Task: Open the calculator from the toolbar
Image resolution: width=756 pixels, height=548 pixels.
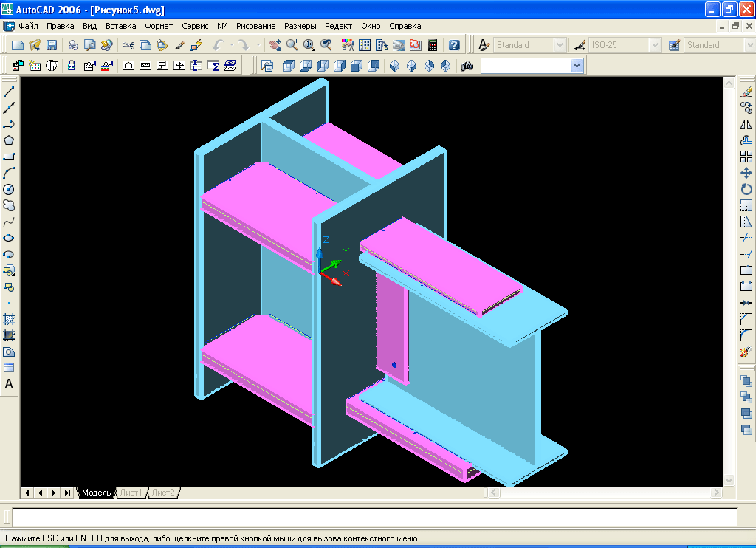Action: (x=433, y=45)
